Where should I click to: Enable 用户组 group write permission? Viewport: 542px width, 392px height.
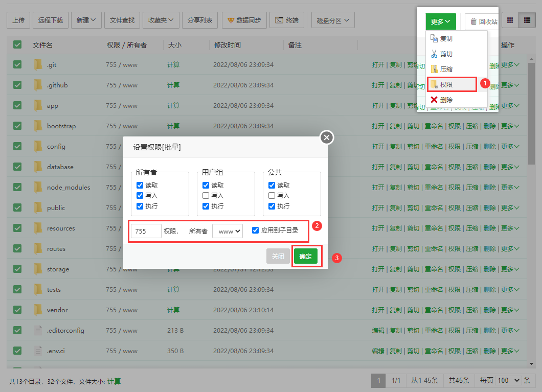pos(206,195)
